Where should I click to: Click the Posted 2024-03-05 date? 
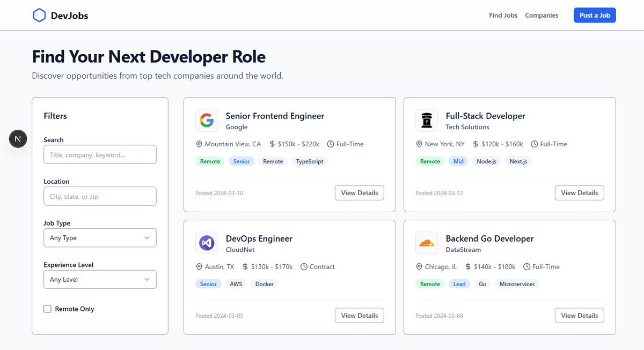click(x=219, y=316)
